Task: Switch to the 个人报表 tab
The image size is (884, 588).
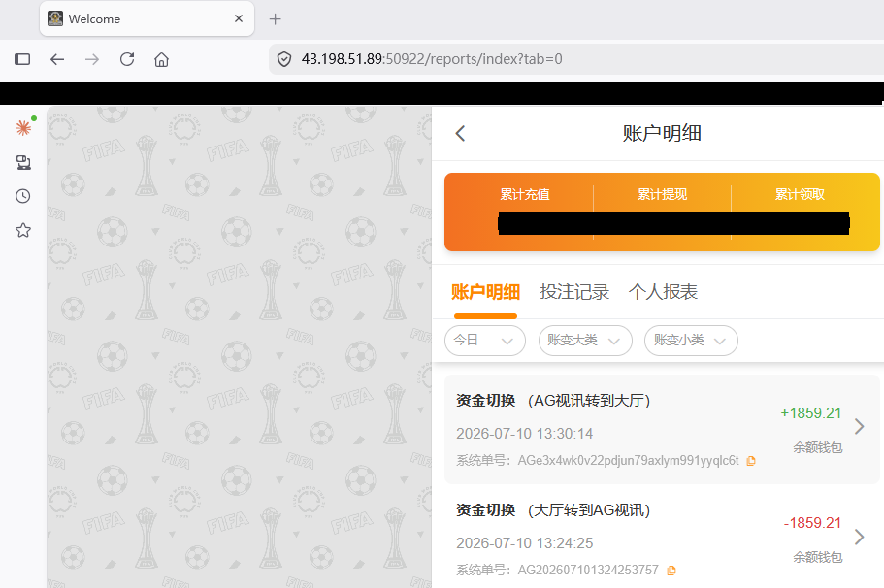Action: coord(663,292)
